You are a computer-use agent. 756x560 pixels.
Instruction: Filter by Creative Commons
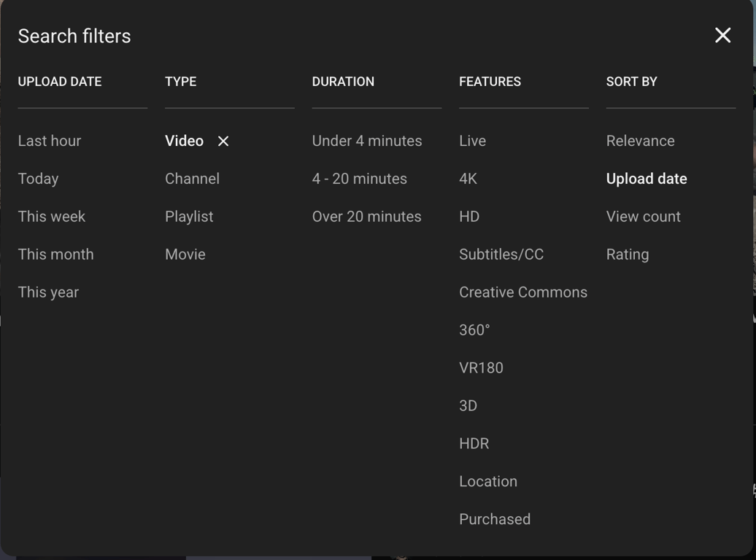523,292
